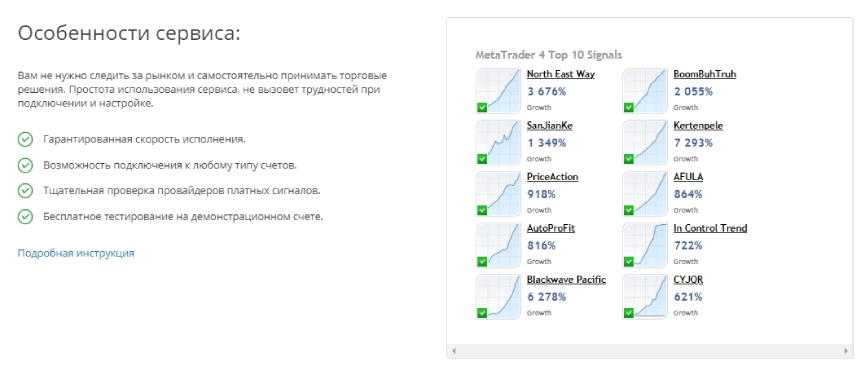Click the Особенности сервиса heading
Viewport: 865px width, 366px height.
point(129,33)
